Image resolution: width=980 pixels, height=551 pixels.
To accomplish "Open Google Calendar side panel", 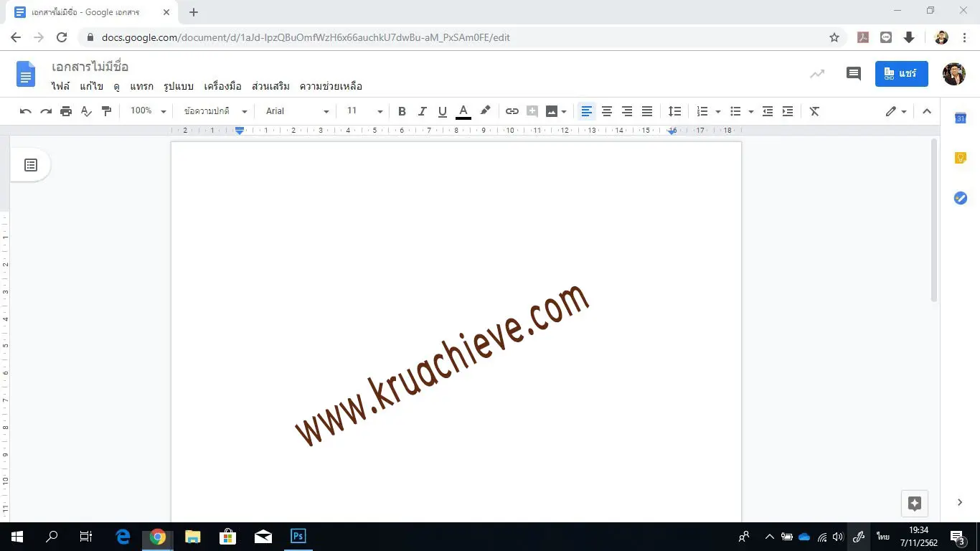I will [961, 118].
